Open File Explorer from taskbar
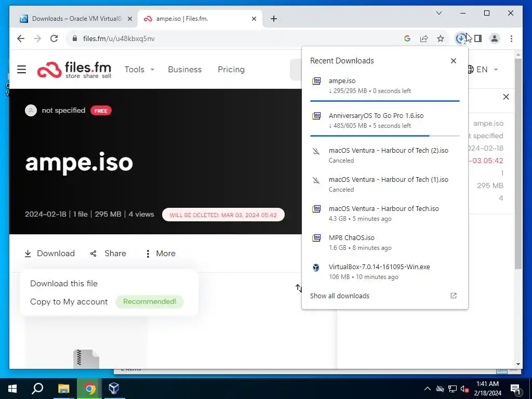Screen dimensions: 532x399 click(x=63, y=389)
